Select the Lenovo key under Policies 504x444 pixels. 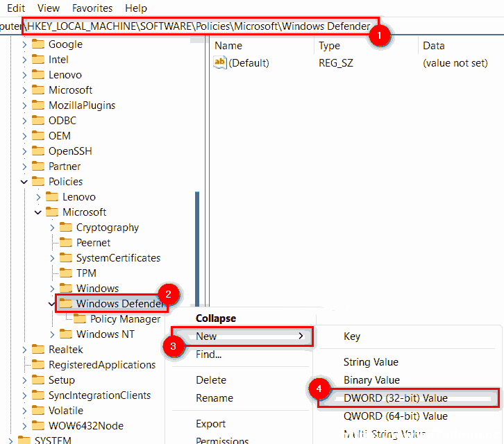click(79, 196)
